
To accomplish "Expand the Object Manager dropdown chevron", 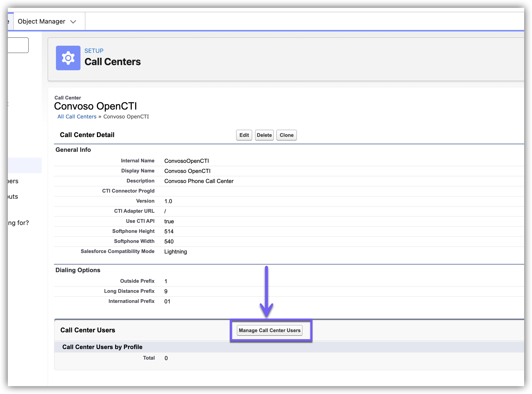I will coord(73,22).
